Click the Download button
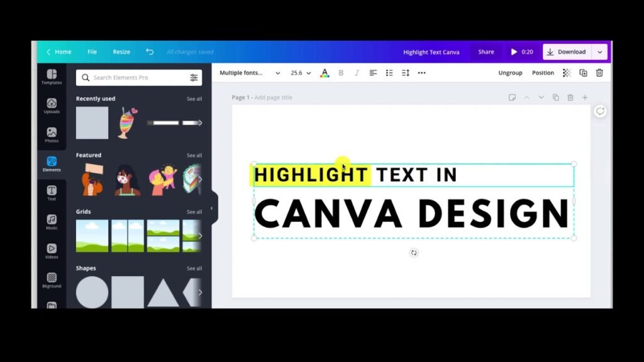644x362 pixels. (567, 52)
